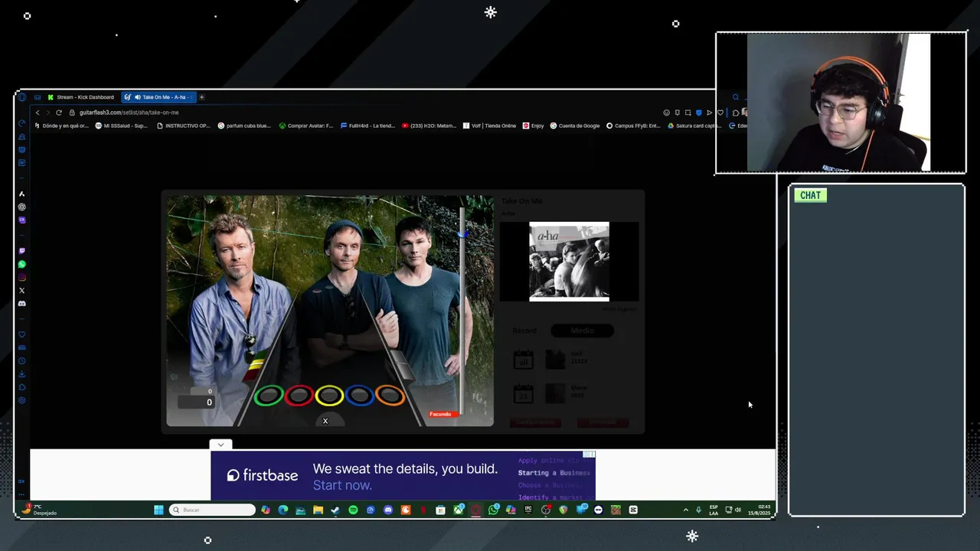Open the Aria AI sidebar icon
The height and width of the screenshot is (551, 980).
[21, 194]
